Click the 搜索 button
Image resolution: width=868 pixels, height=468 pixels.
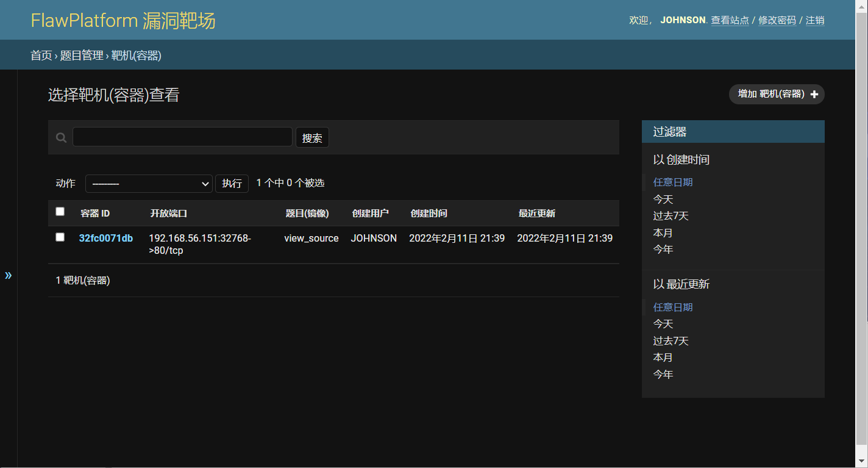pyautogui.click(x=312, y=138)
